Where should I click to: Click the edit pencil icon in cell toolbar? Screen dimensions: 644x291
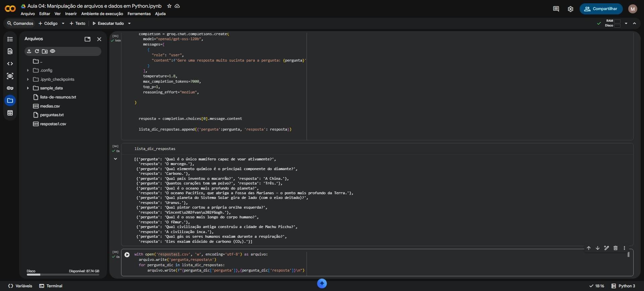pos(606,248)
